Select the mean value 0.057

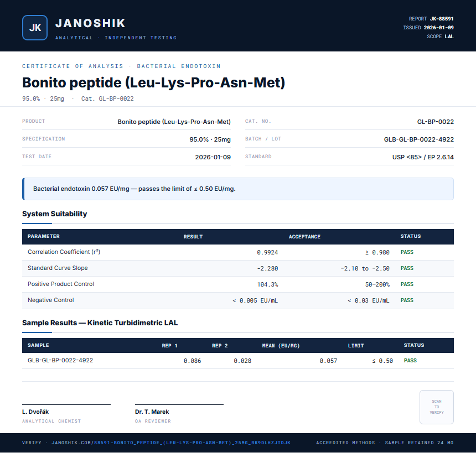tap(328, 361)
